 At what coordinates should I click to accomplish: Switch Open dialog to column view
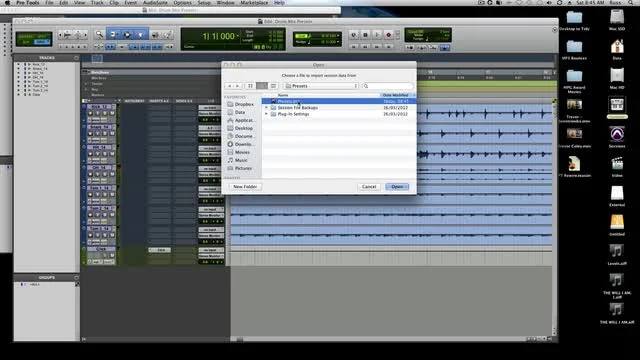273,86
